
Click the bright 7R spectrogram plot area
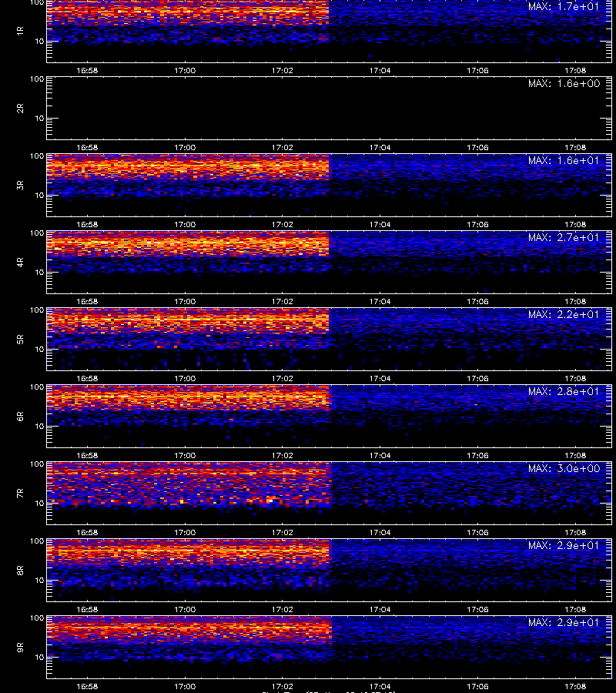click(330, 494)
